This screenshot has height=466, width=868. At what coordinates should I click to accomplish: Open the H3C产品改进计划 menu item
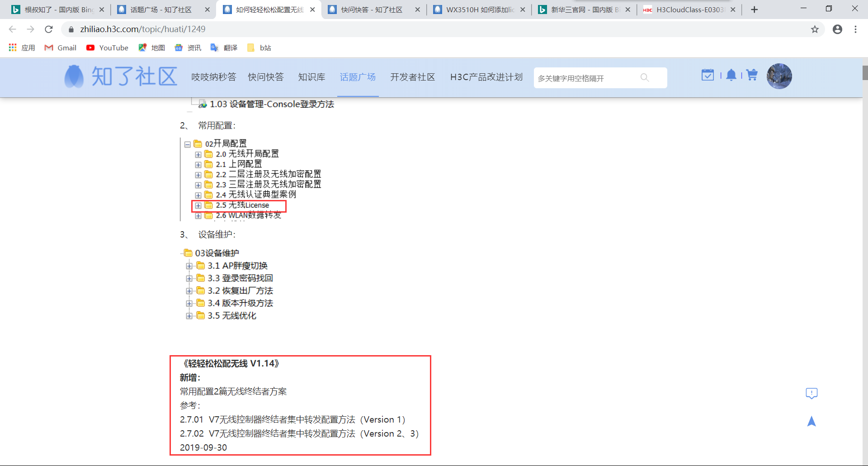coord(486,77)
